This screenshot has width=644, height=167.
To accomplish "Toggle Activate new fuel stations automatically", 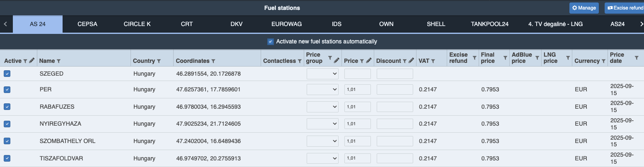I will 271,41.
